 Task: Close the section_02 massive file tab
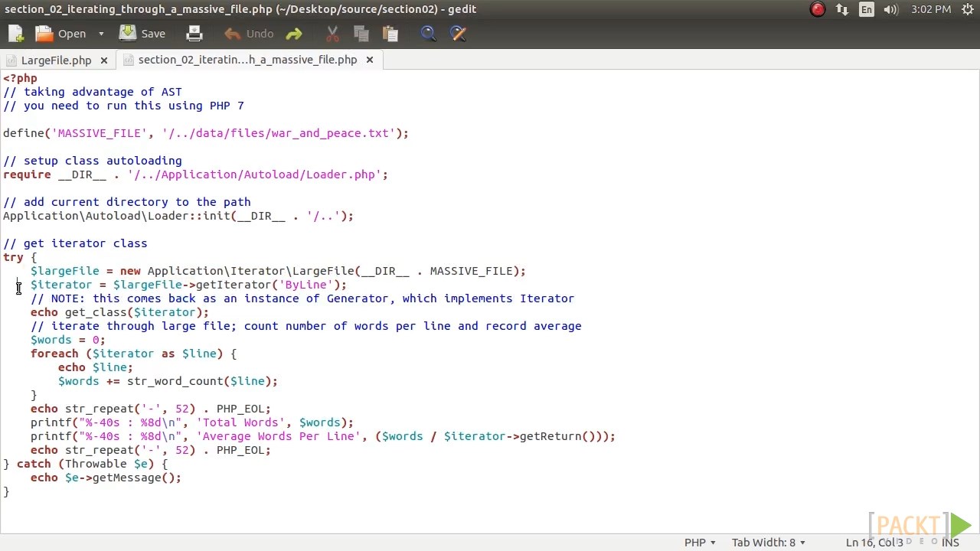point(370,60)
